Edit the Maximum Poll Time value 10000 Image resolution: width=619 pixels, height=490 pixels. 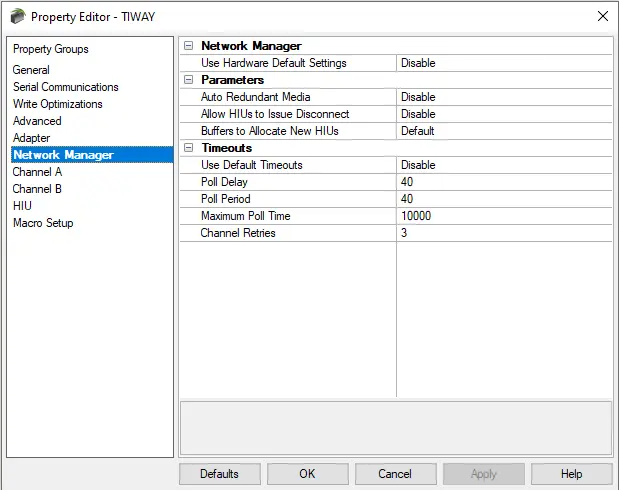pyautogui.click(x=504, y=216)
